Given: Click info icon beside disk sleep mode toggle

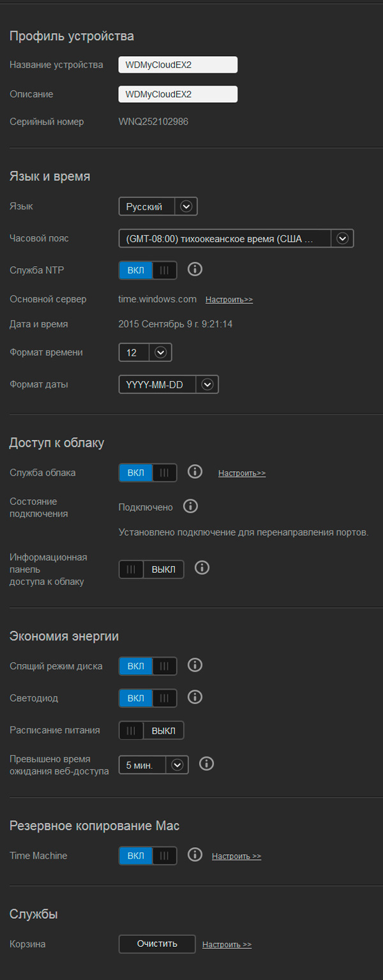Looking at the screenshot, I should pos(195,665).
